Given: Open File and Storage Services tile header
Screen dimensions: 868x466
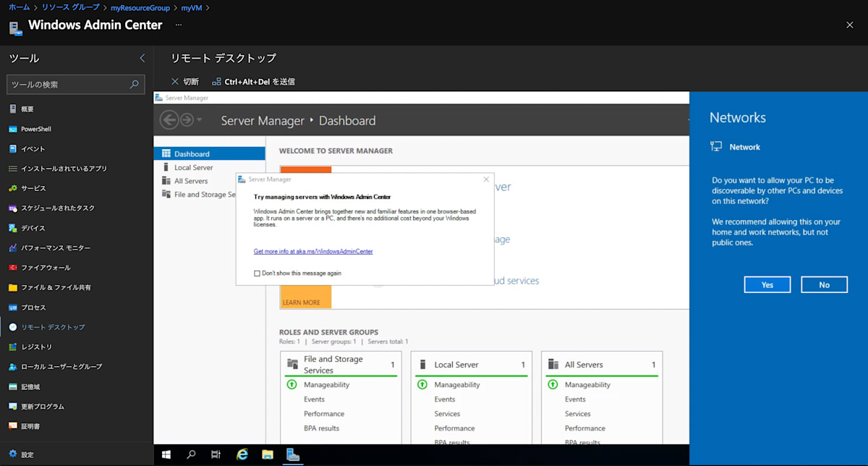Looking at the screenshot, I should coord(342,365).
